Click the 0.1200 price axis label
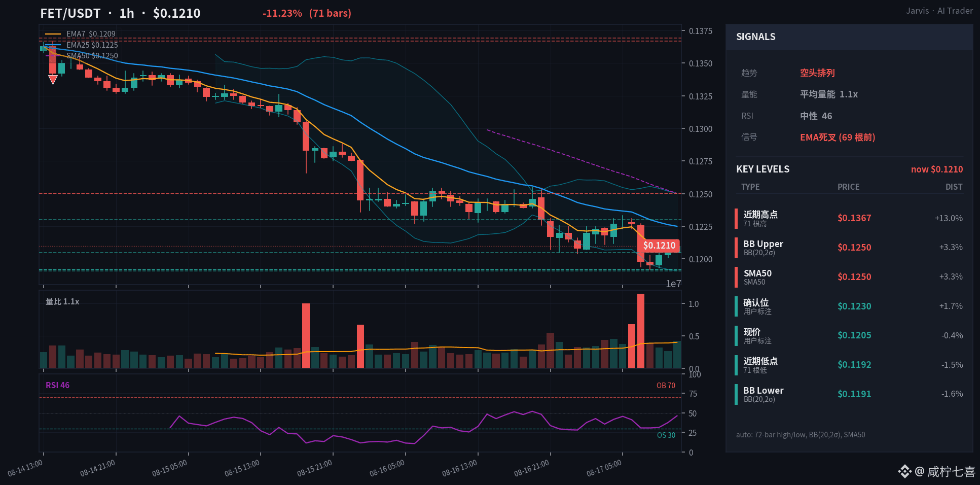The width and height of the screenshot is (980, 485). 700,259
